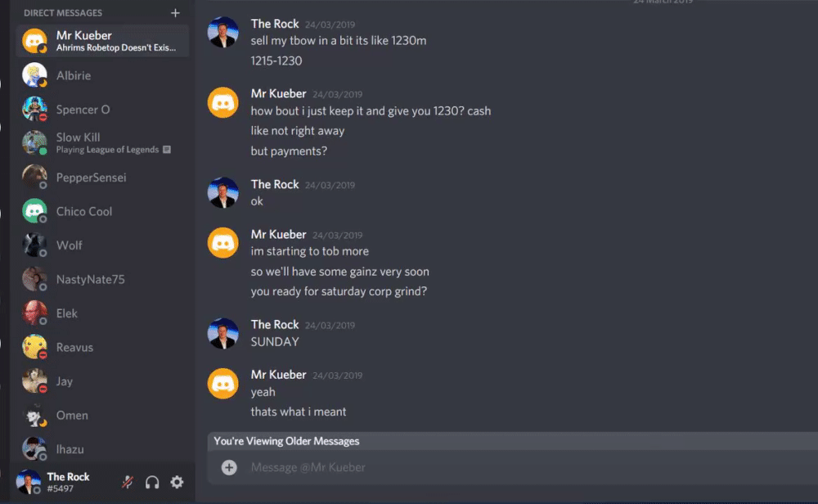Click The Rock's avatar in user panel
Screen dimensions: 818x504
28,481
